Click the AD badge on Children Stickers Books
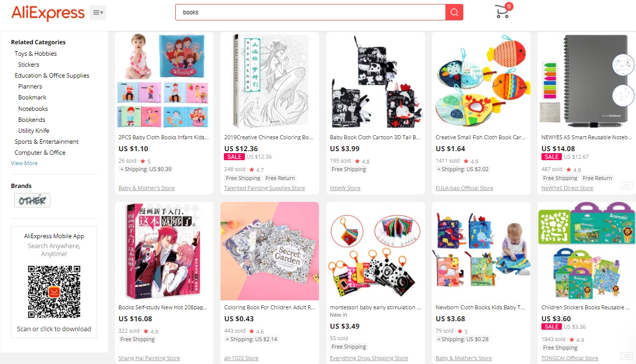This screenshot has width=636, height=364. tap(627, 356)
